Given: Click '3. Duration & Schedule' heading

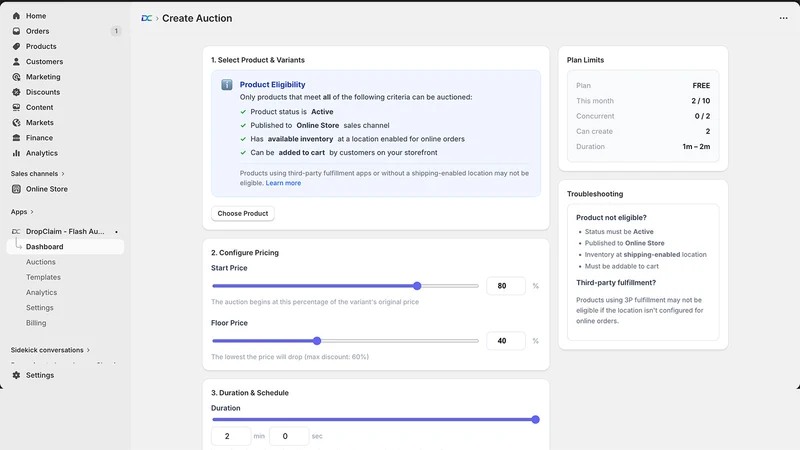Looking at the screenshot, I should 250,393.
